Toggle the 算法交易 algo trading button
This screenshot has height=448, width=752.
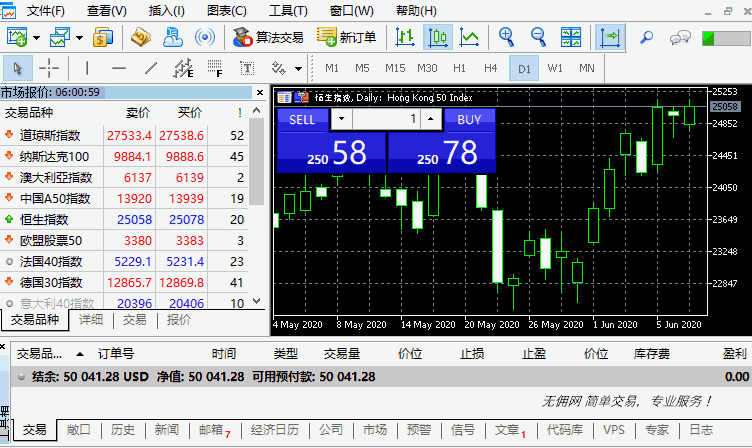[x=267, y=38]
